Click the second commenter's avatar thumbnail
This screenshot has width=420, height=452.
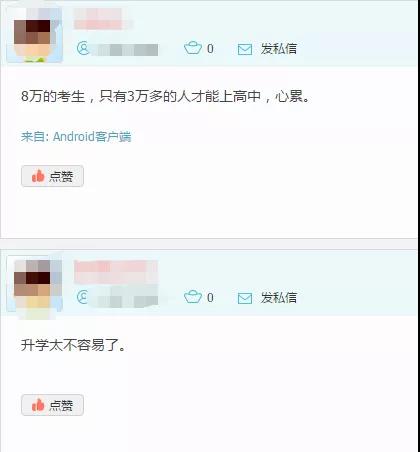point(34,284)
